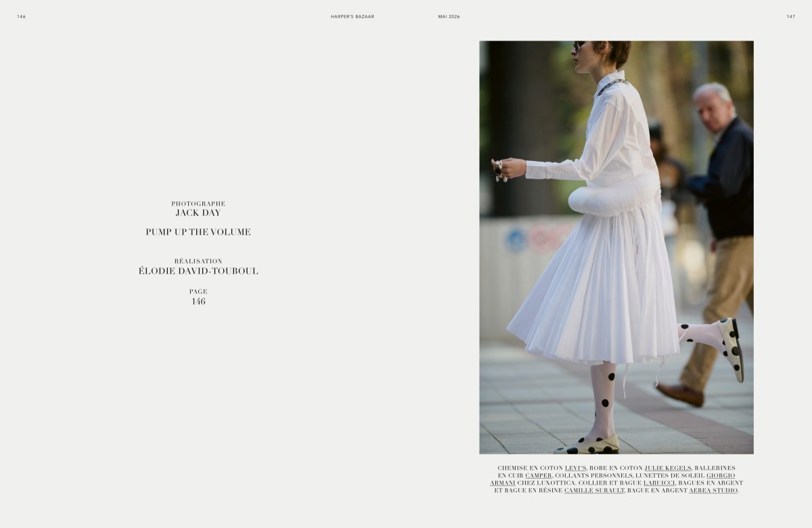Visit the Aerea Studio link
The width and height of the screenshot is (812, 528).
point(713,490)
